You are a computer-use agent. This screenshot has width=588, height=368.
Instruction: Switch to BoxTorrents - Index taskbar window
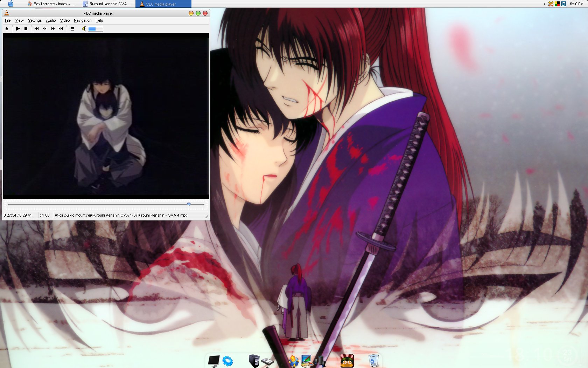coord(51,4)
